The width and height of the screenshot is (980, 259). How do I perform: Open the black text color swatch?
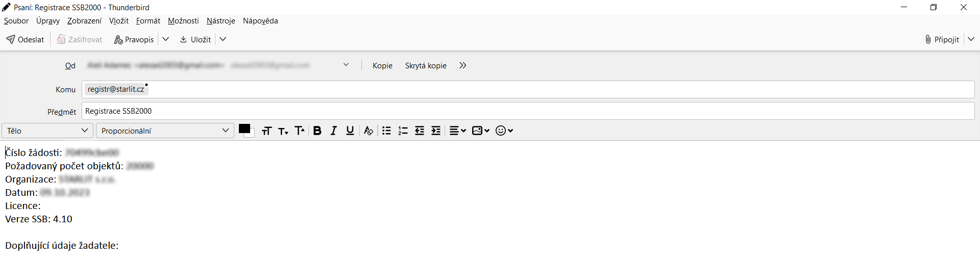coord(244,129)
